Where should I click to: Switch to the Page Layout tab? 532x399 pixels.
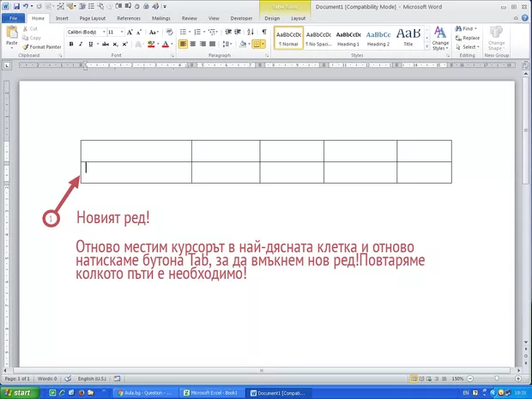[93, 18]
